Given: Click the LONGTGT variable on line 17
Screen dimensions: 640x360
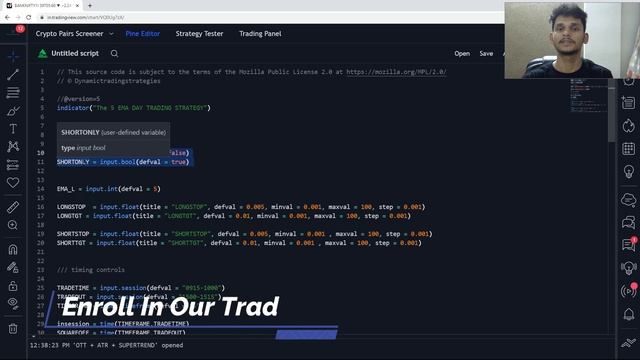Looking at the screenshot, I should click(69, 216).
